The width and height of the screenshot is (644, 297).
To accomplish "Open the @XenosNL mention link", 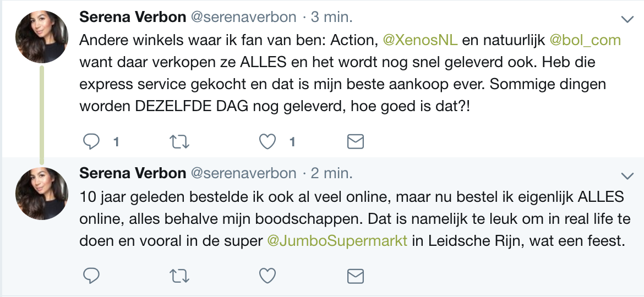I will click(420, 40).
